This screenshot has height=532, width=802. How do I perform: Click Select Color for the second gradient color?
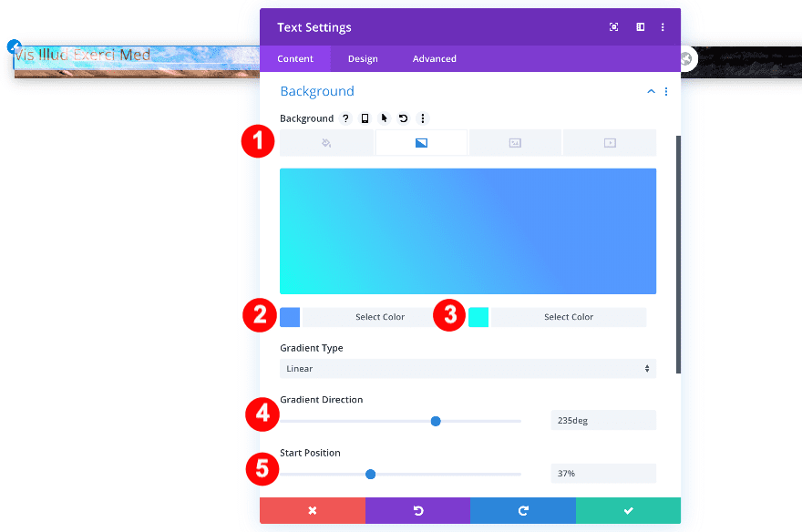pos(569,317)
